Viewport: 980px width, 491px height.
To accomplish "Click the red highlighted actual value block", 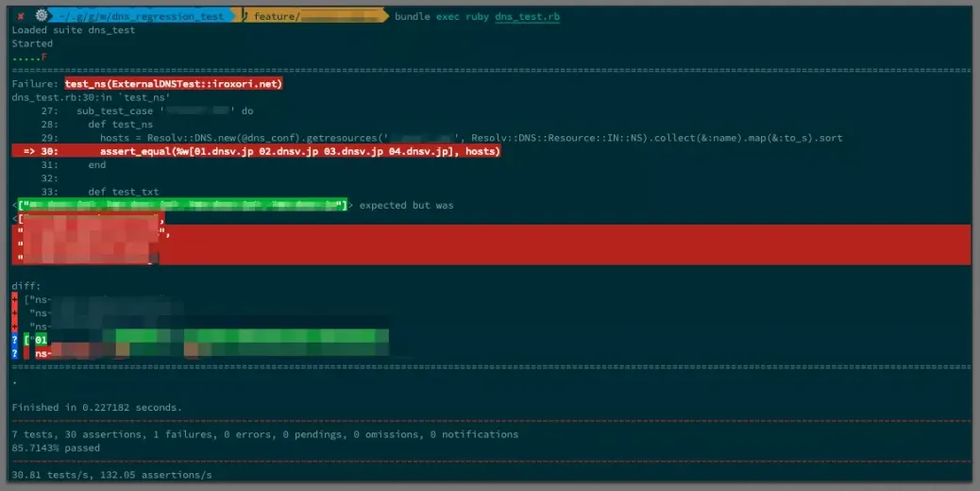I will pyautogui.click(x=491, y=245).
